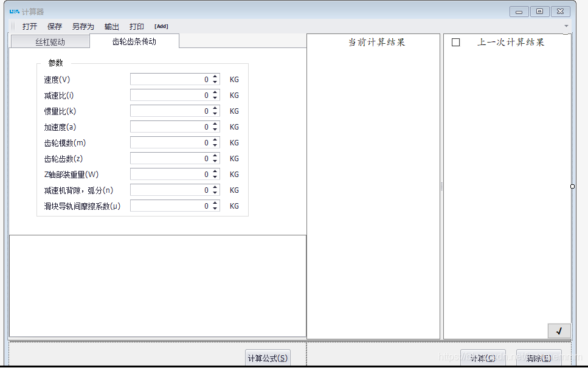Click the [Add] toolbar item
The width and height of the screenshot is (588, 368).
(161, 26)
